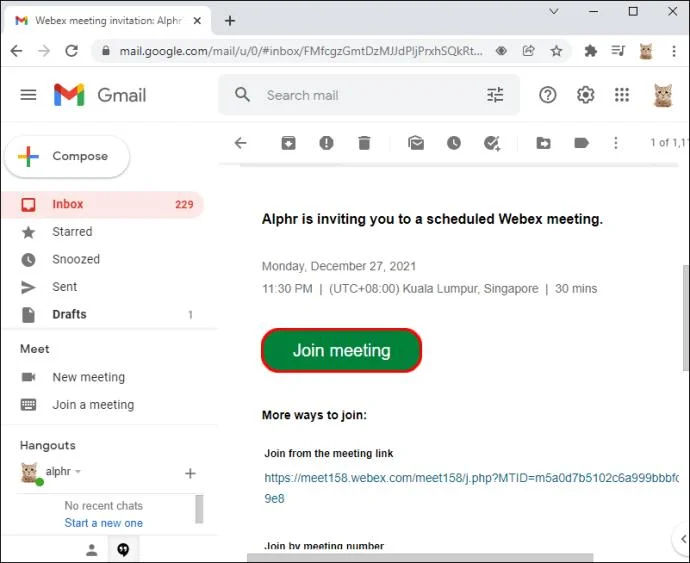690x563 pixels.
Task: Open Chrome profile cat avatar
Action: click(x=646, y=51)
